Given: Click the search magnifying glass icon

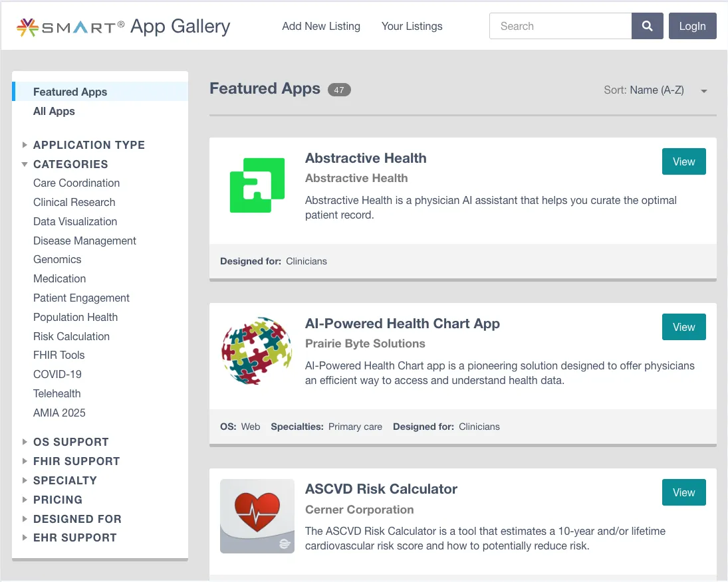Looking at the screenshot, I should (x=646, y=25).
